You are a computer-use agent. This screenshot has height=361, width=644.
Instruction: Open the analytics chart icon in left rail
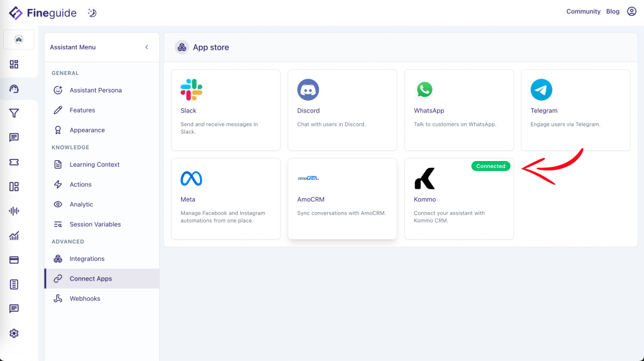[x=14, y=236]
